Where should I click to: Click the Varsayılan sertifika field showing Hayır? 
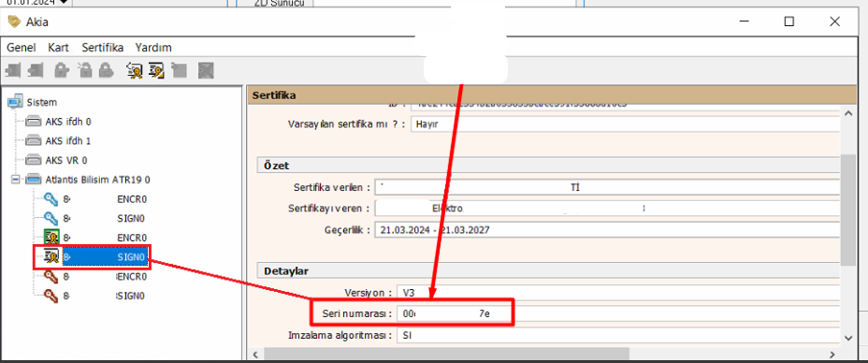pyautogui.click(x=626, y=123)
